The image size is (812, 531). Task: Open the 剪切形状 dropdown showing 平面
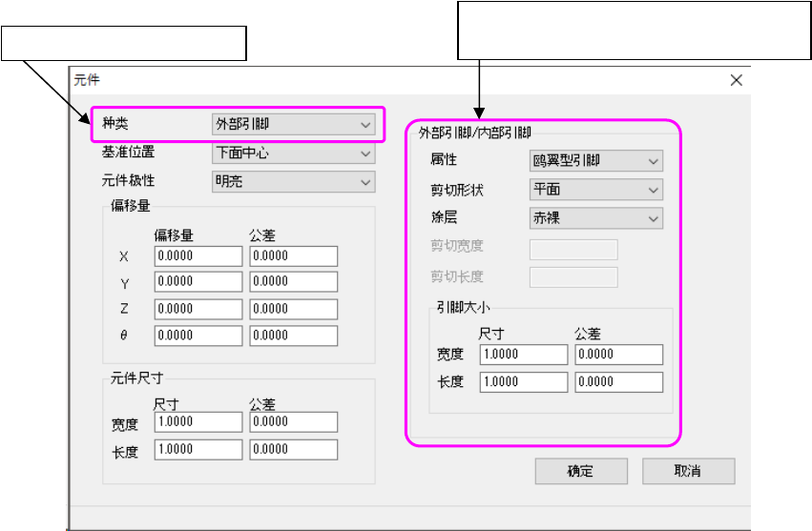[596, 190]
